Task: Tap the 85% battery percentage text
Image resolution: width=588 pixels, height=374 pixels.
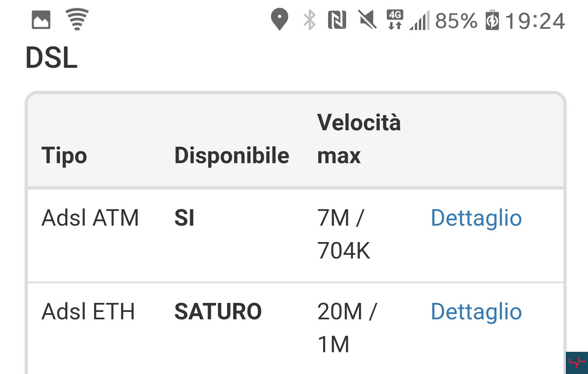Action: pos(456,21)
